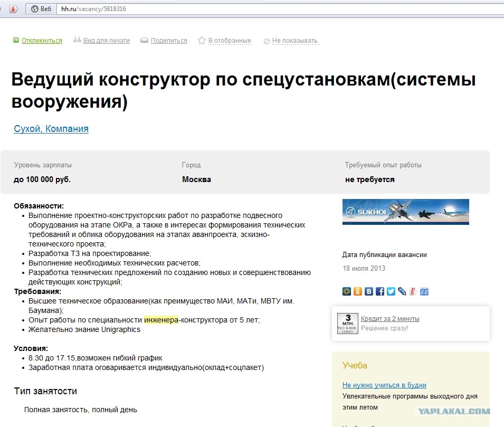504x427 pixels.
Task: Open Не нужно учиться в будни link
Action: pyautogui.click(x=384, y=385)
